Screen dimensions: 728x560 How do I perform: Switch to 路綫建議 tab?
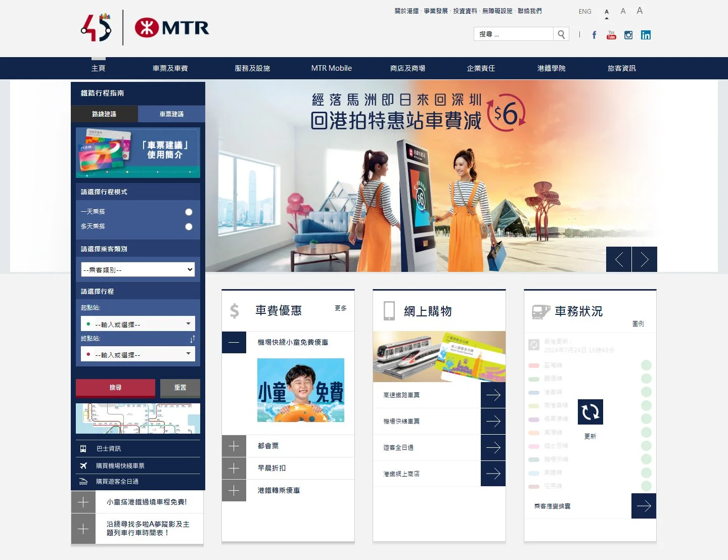tap(104, 114)
